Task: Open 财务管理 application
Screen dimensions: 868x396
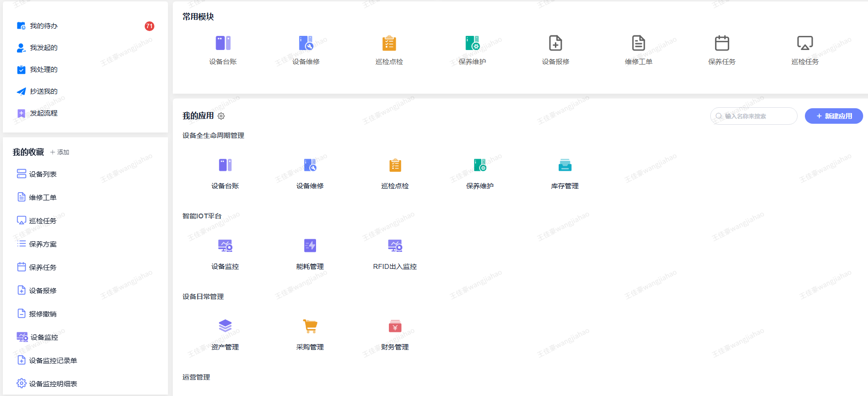Action: tap(395, 327)
